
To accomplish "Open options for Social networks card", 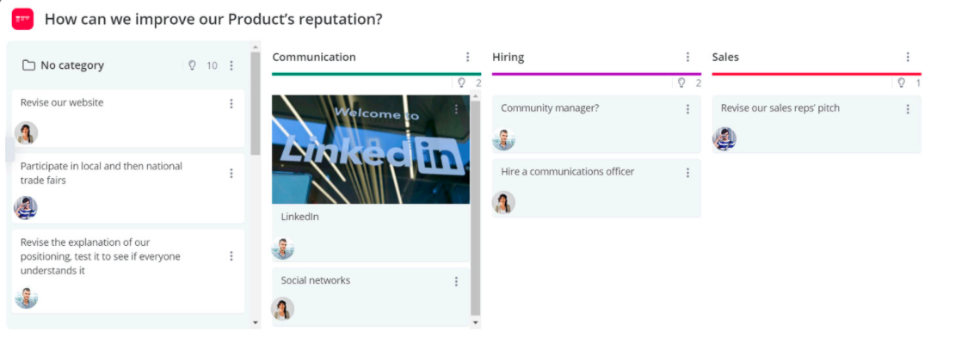I will [x=456, y=281].
